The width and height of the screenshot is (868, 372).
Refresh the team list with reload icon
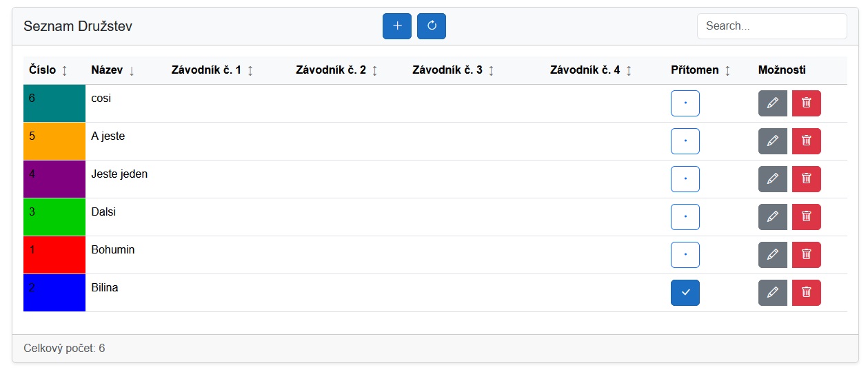432,26
